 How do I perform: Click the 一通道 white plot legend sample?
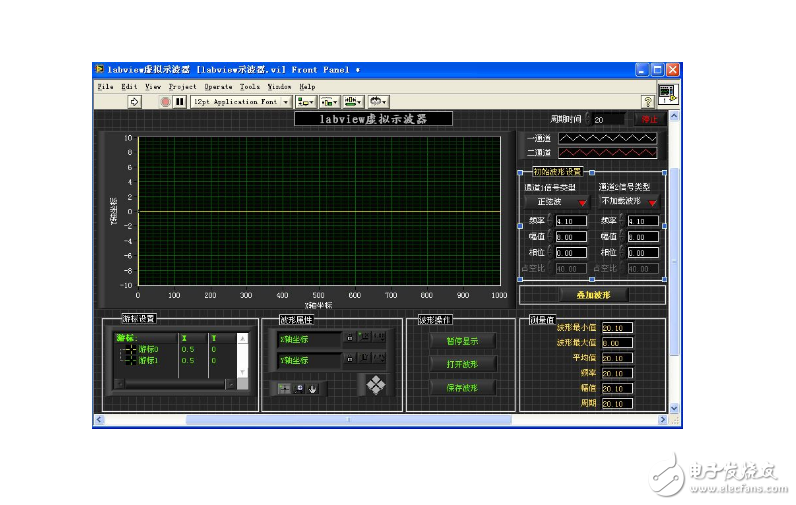608,138
